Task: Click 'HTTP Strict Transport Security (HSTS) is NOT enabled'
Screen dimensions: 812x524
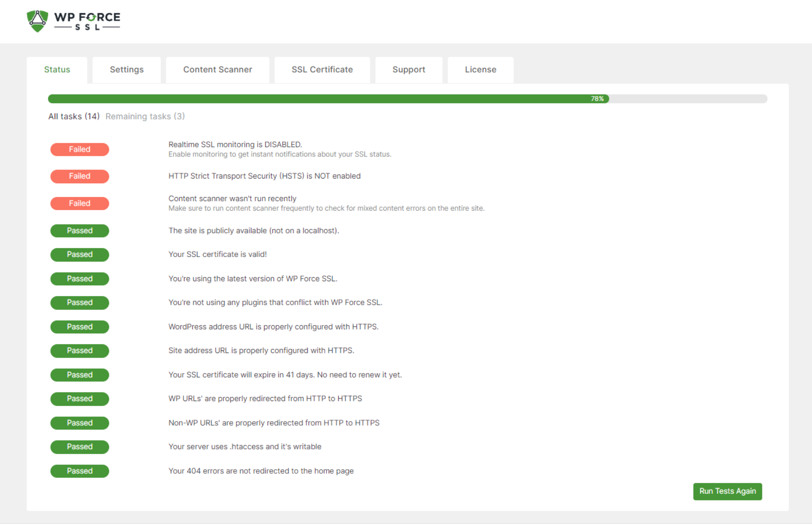Action: (264, 176)
